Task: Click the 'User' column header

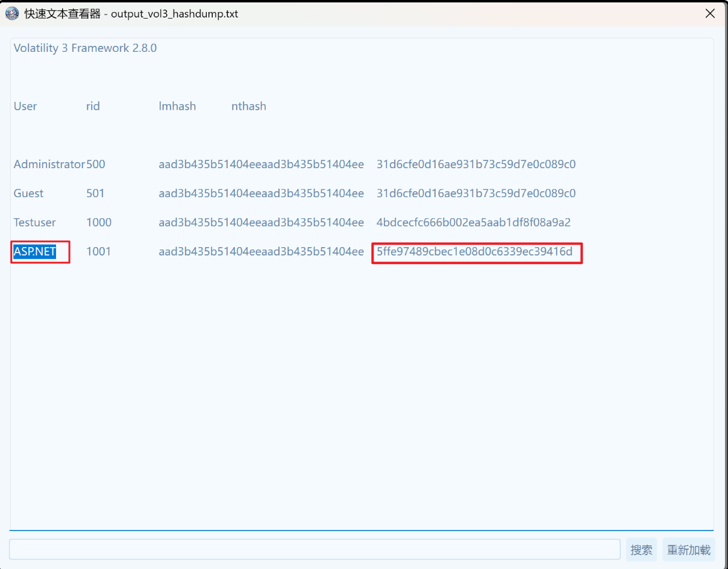Action: pyautogui.click(x=25, y=106)
